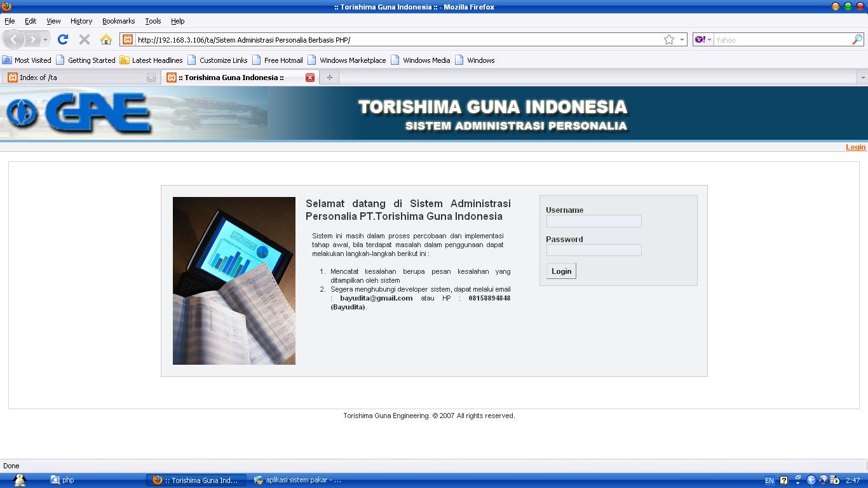Reload the current page

point(62,39)
